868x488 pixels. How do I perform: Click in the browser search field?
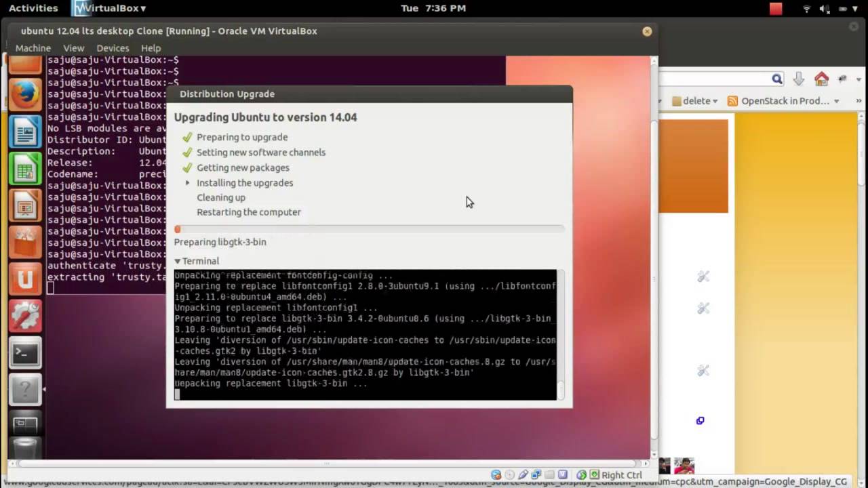click(715, 79)
